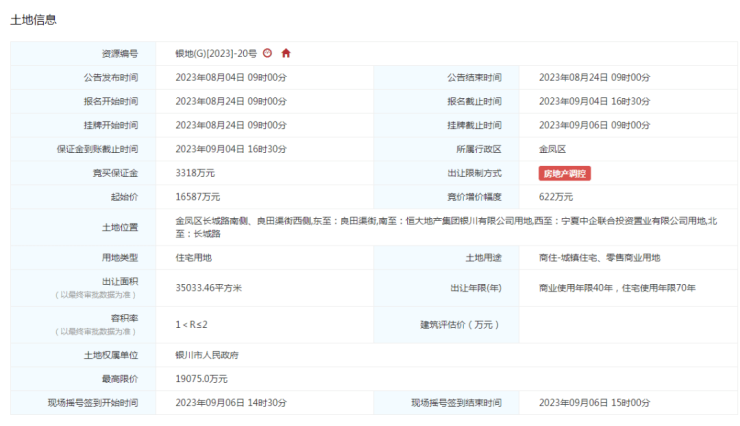Click the 出让年限 value text
740x426 pixels.
point(617,287)
